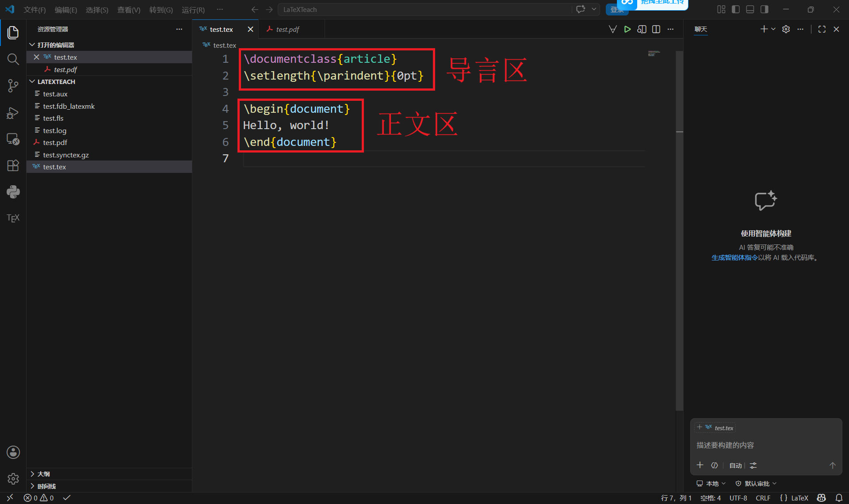Click View LaTeX PDF preview icon
Screen dimensions: 849x504
(642, 29)
